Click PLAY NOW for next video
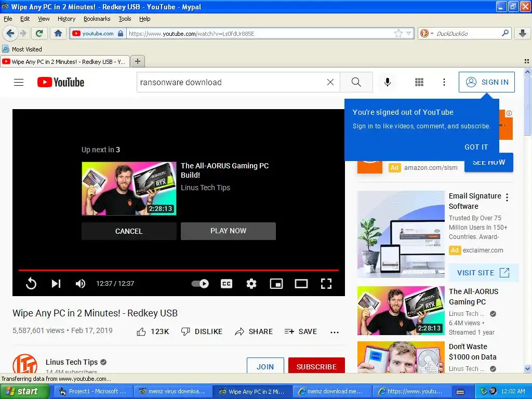Image resolution: width=532 pixels, height=399 pixels. 229,231
